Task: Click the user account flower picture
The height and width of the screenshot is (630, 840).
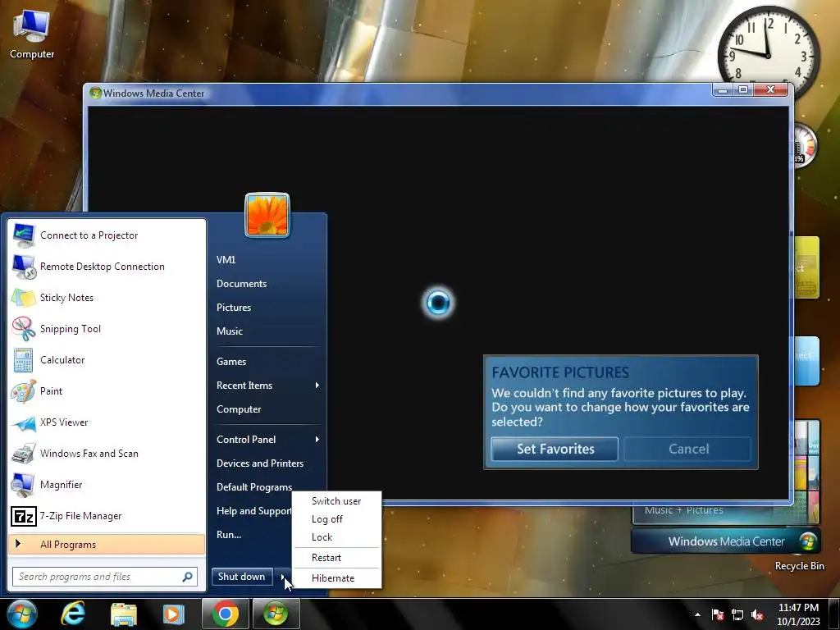Action: (267, 215)
